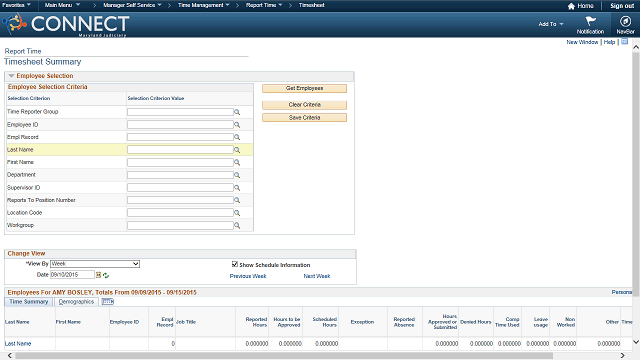Open the Help link
The height and width of the screenshot is (360, 640).
tap(609, 42)
